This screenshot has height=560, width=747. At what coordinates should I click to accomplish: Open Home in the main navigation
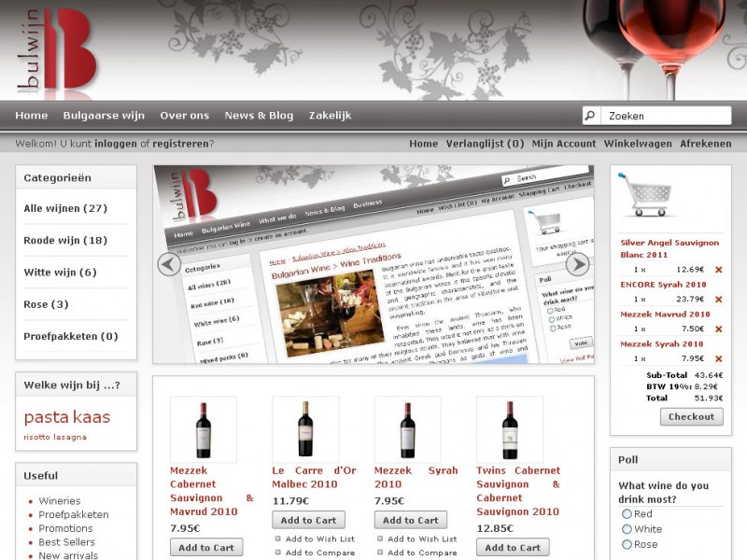(32, 115)
